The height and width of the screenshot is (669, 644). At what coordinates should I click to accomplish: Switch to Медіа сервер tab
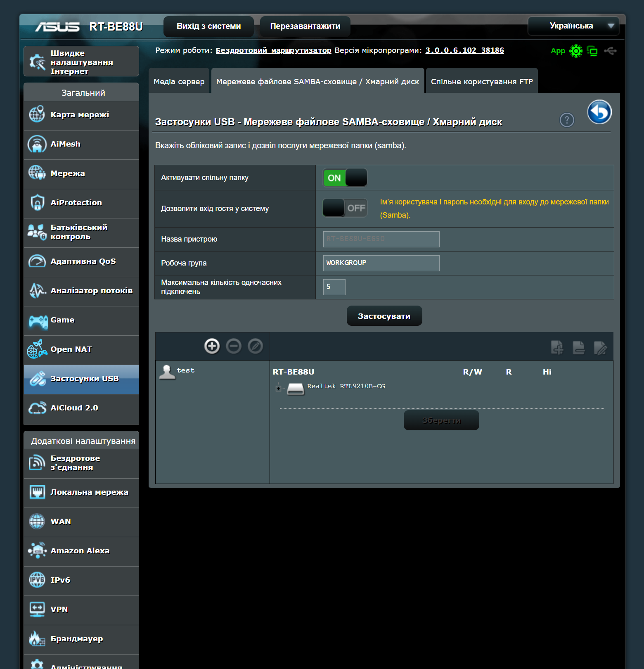[179, 81]
